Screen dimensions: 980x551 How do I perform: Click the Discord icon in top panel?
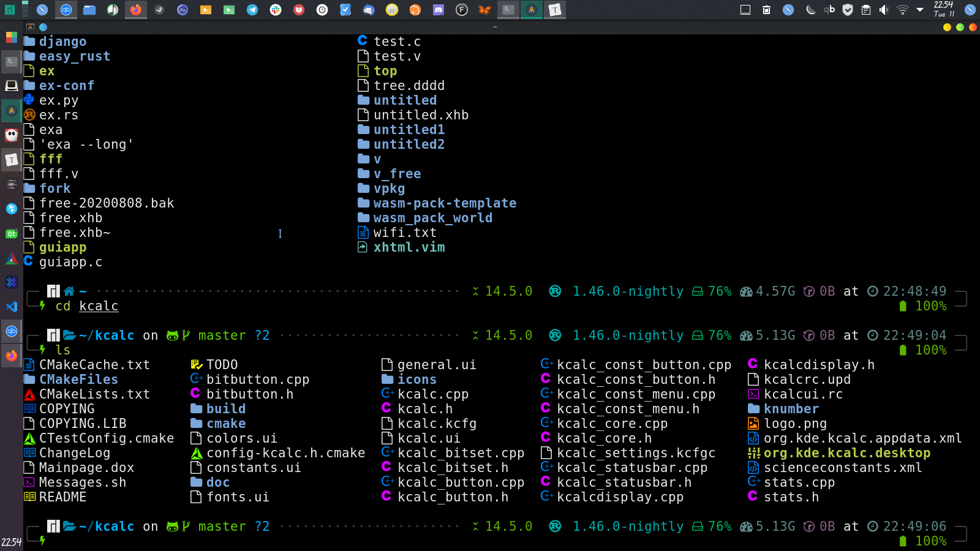pos(439,10)
